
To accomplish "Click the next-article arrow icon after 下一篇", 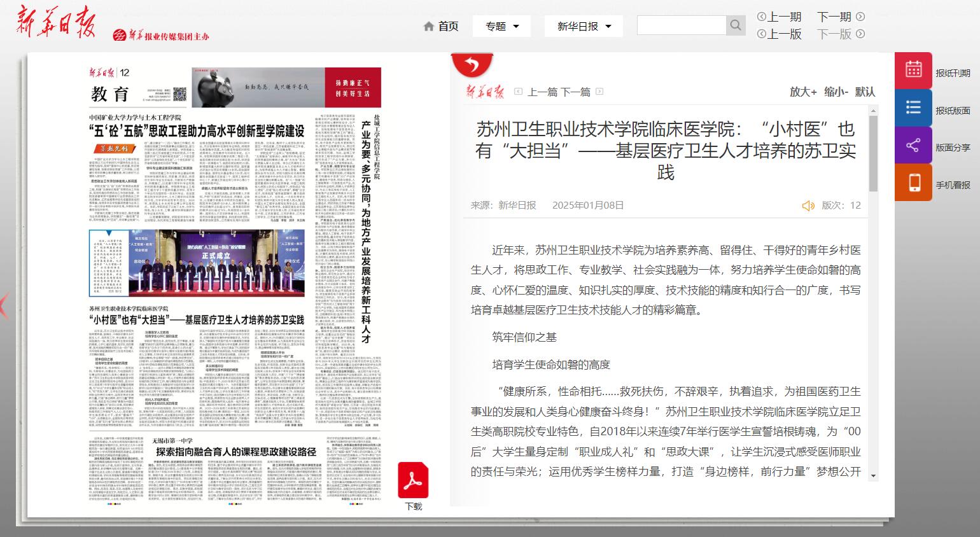I will coord(599,92).
